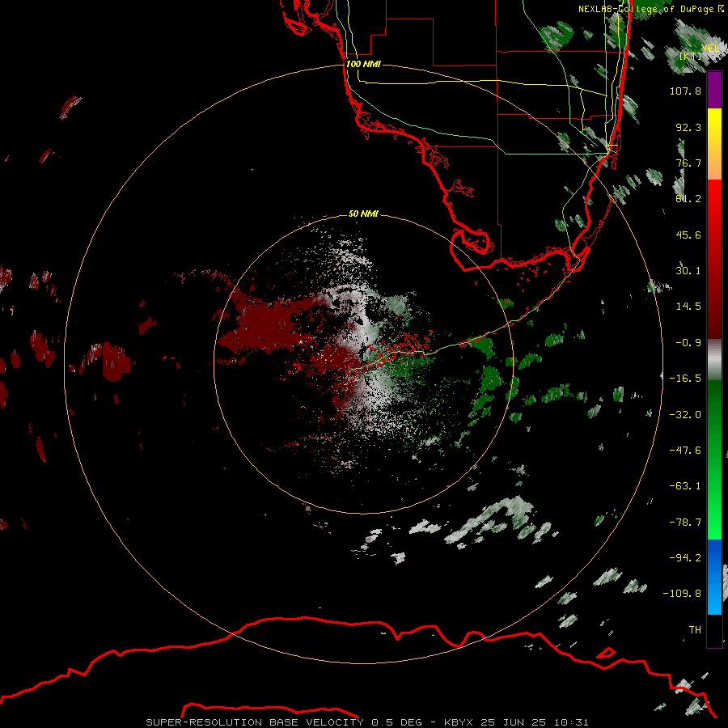Click the 76.7 velocity scale value
The image size is (728, 728).
pyautogui.click(x=688, y=163)
